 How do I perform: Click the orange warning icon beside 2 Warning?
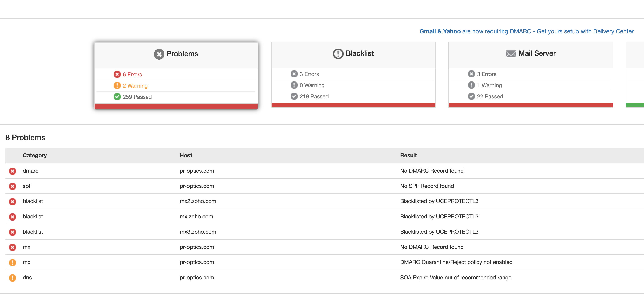tap(117, 85)
